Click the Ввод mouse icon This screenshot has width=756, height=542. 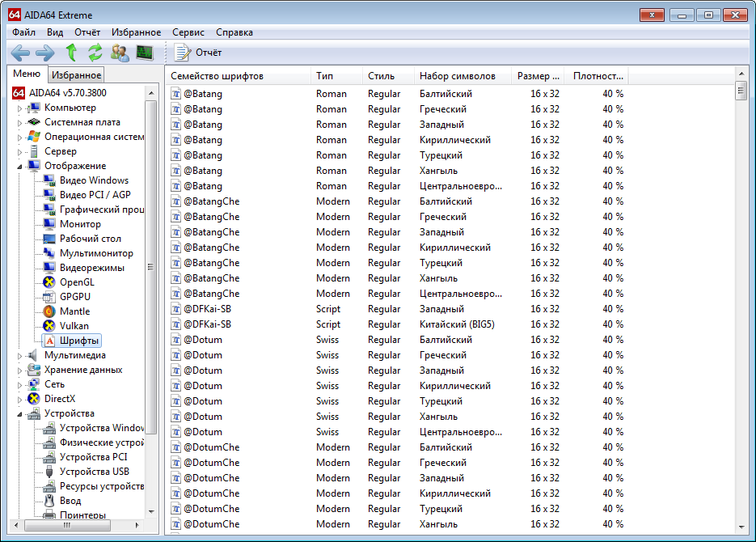pyautogui.click(x=49, y=501)
